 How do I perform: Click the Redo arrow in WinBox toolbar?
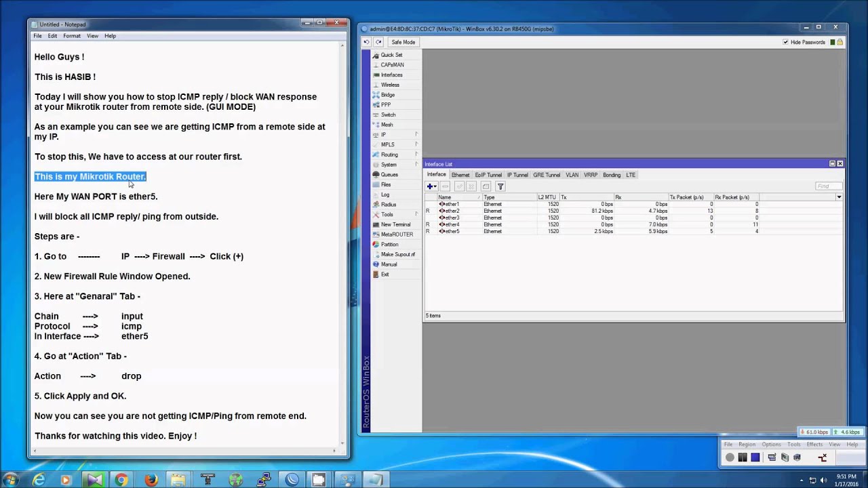click(378, 42)
